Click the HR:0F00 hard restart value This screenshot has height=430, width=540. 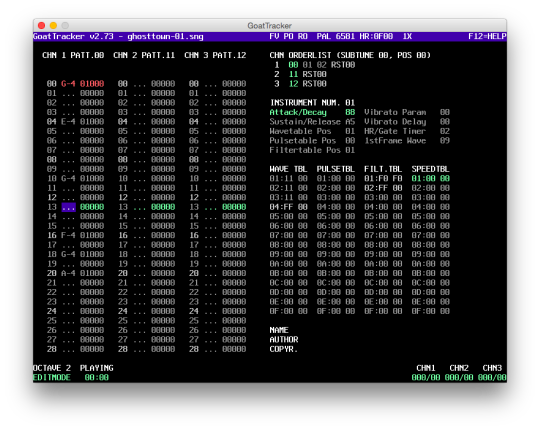pyautogui.click(x=376, y=36)
